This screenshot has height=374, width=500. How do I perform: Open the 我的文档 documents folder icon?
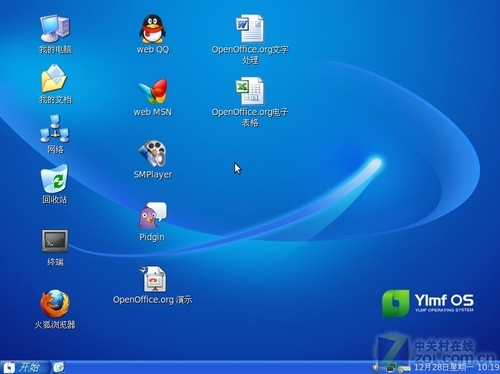click(x=54, y=79)
